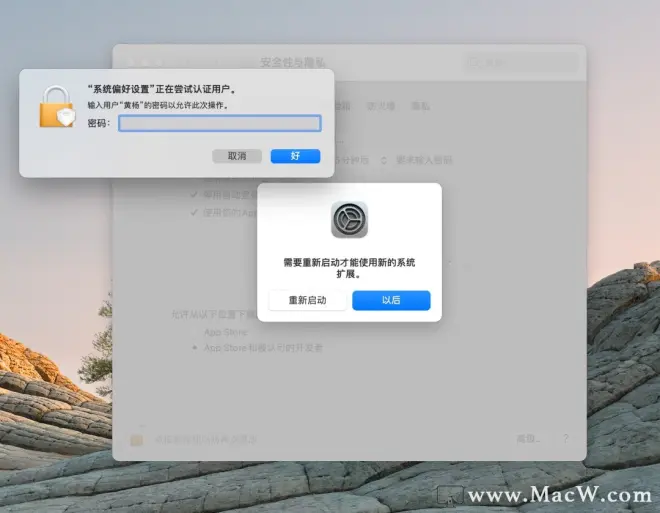Click the 重新启动 button in the restart prompt
Screen dimensions: 660x513
(x=307, y=300)
